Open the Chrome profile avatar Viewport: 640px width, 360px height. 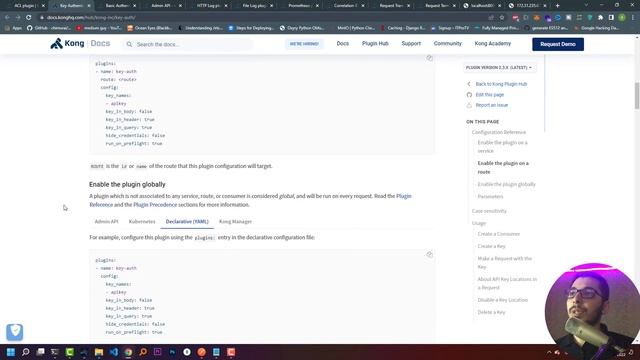pos(622,18)
